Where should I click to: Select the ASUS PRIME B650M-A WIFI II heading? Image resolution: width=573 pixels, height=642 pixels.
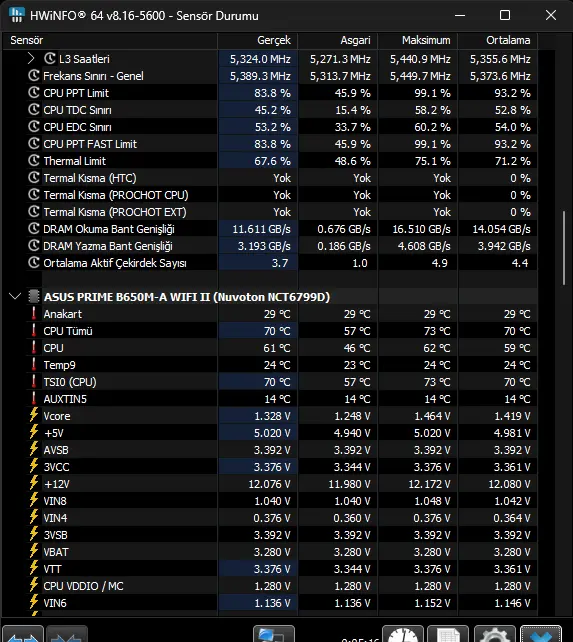click(187, 296)
